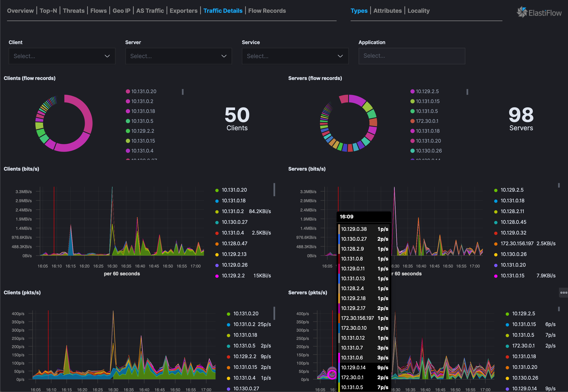Expand the Client dropdown
This screenshot has width=568, height=392.
pyautogui.click(x=62, y=56)
